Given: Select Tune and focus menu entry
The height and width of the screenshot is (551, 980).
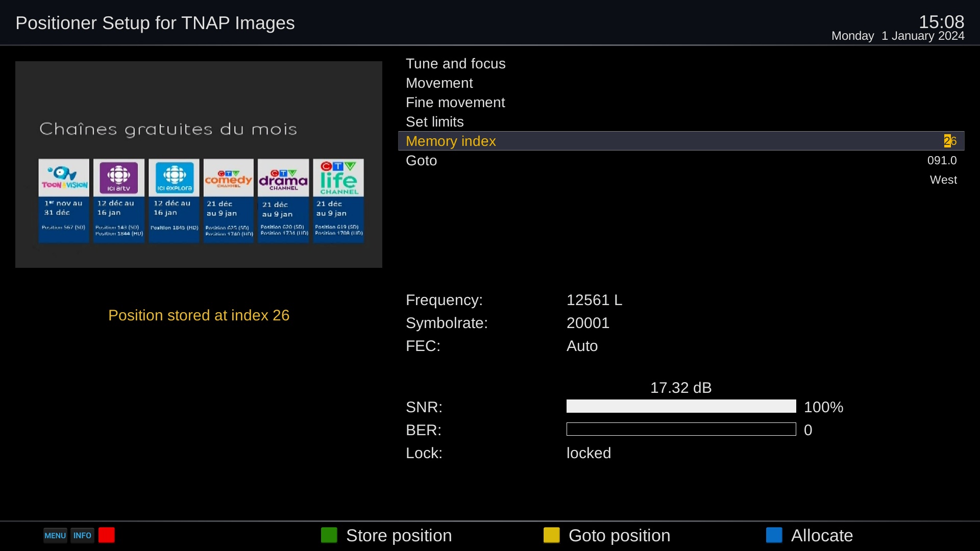Looking at the screenshot, I should 681,64.
